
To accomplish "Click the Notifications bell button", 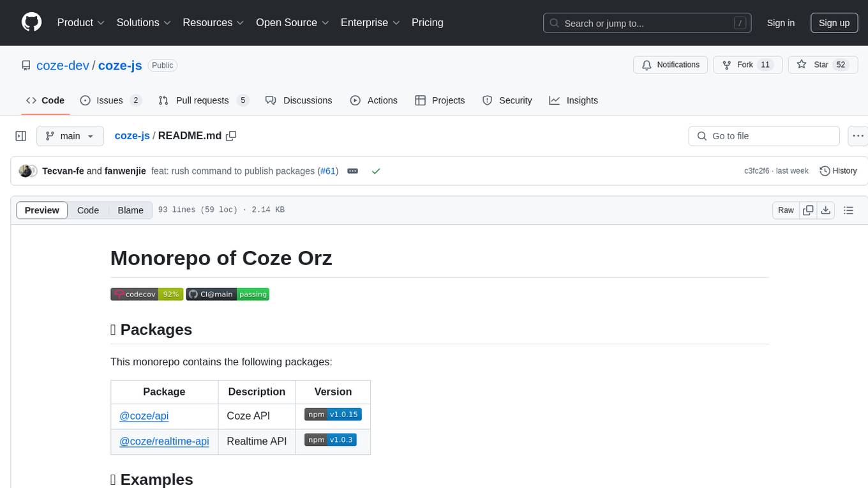I will click(x=671, y=65).
